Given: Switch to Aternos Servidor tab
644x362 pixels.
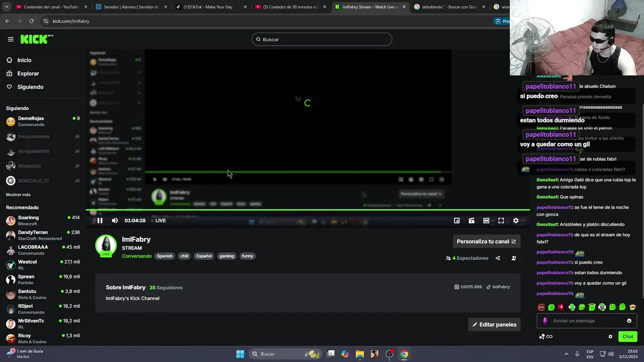Looking at the screenshot, I should point(131,7).
